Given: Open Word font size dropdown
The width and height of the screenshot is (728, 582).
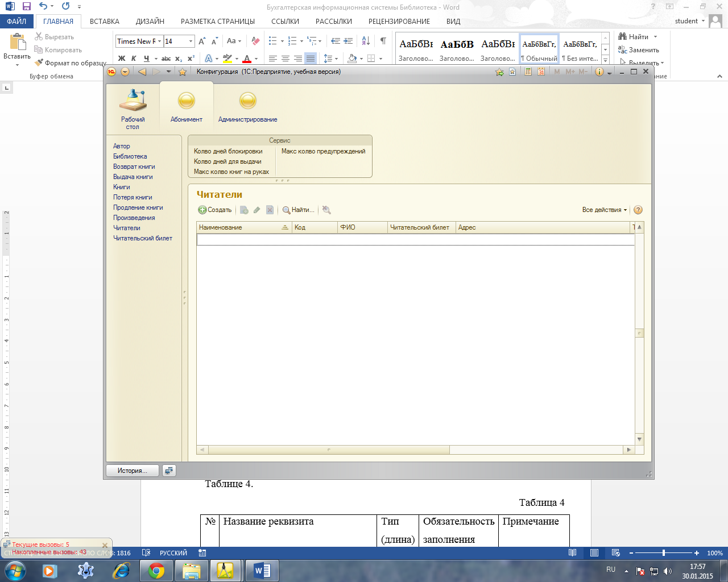Looking at the screenshot, I should coord(191,41).
